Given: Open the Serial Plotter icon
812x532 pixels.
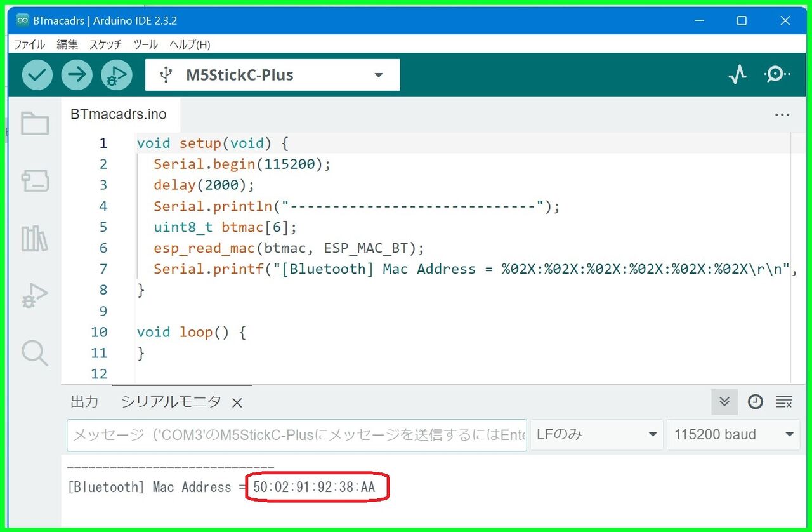Looking at the screenshot, I should tap(737, 75).
